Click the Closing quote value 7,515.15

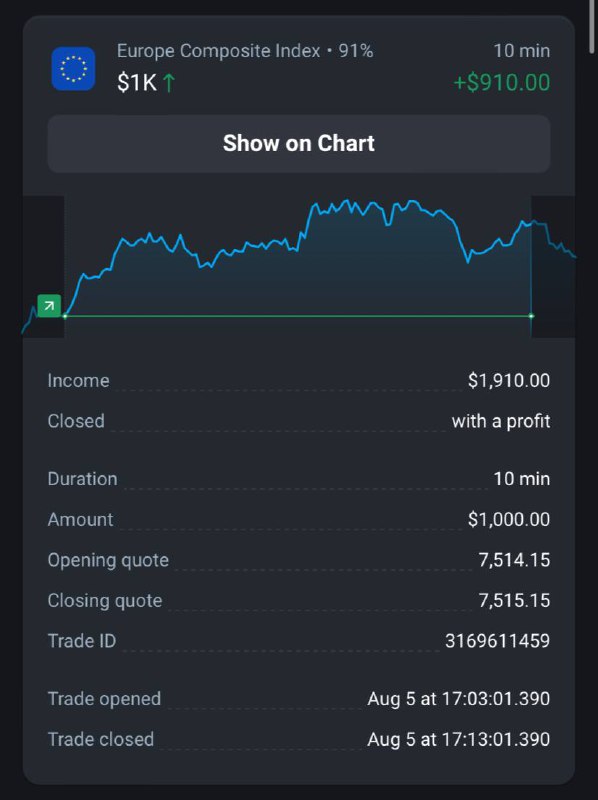pyautogui.click(x=514, y=601)
